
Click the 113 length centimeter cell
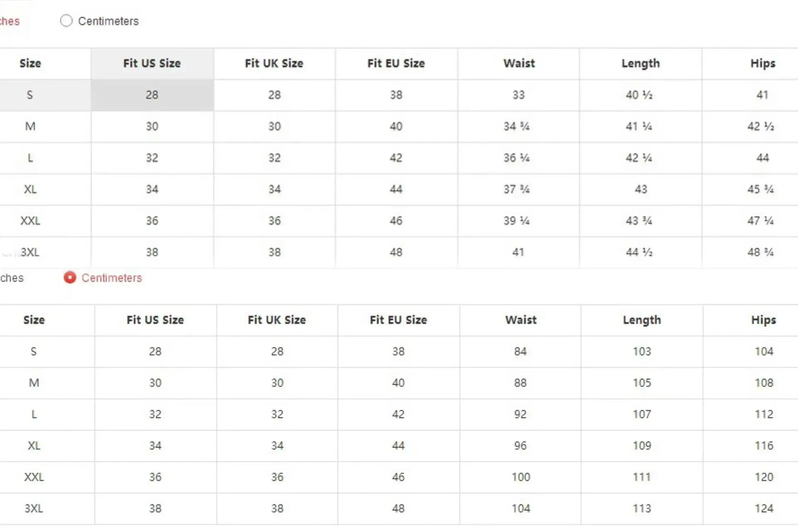click(642, 509)
